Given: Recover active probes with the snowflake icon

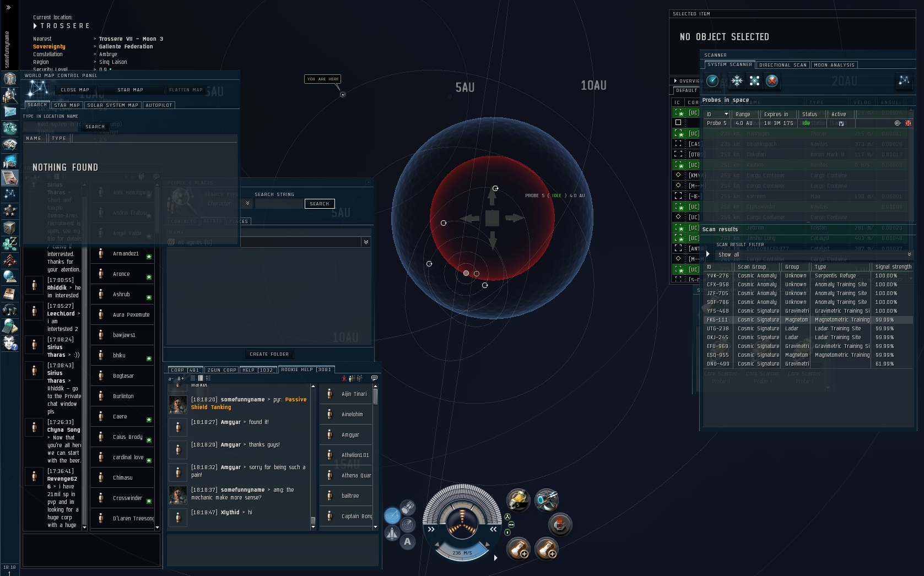Looking at the screenshot, I should pyautogui.click(x=737, y=81).
